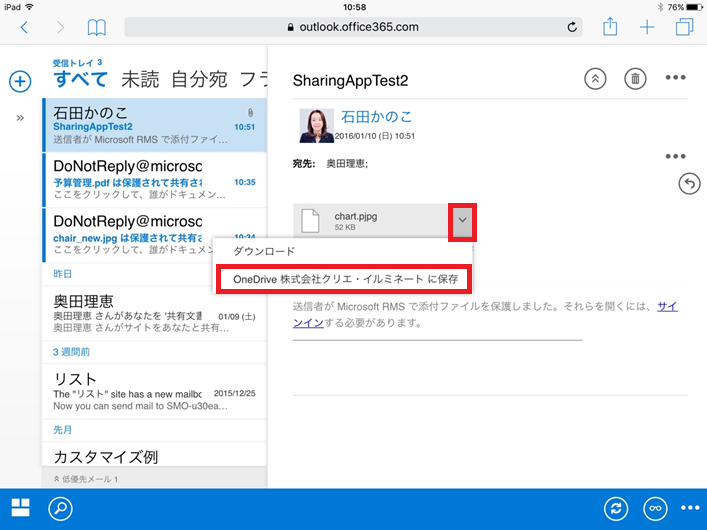707x530 pixels.
Task: Reply using curved arrow icon
Action: pos(689,184)
